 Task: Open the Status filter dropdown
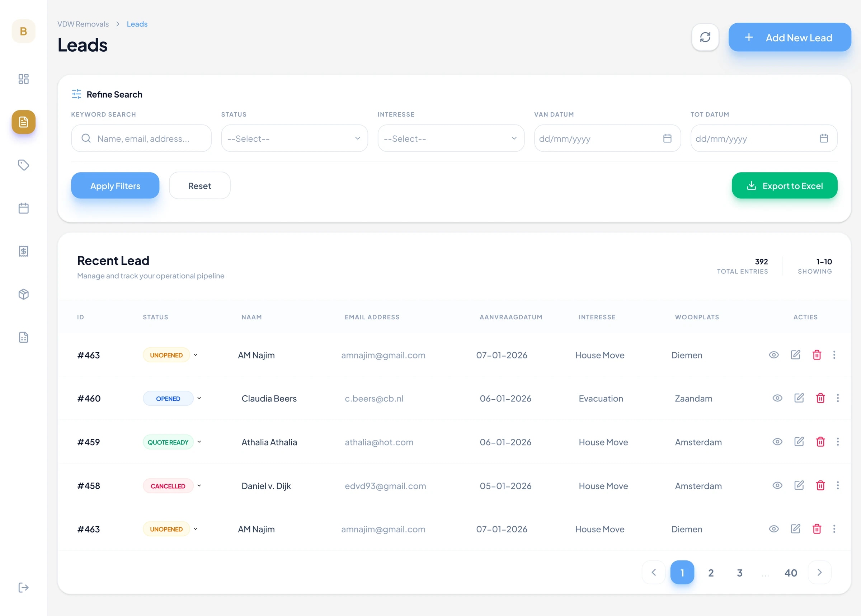click(294, 138)
